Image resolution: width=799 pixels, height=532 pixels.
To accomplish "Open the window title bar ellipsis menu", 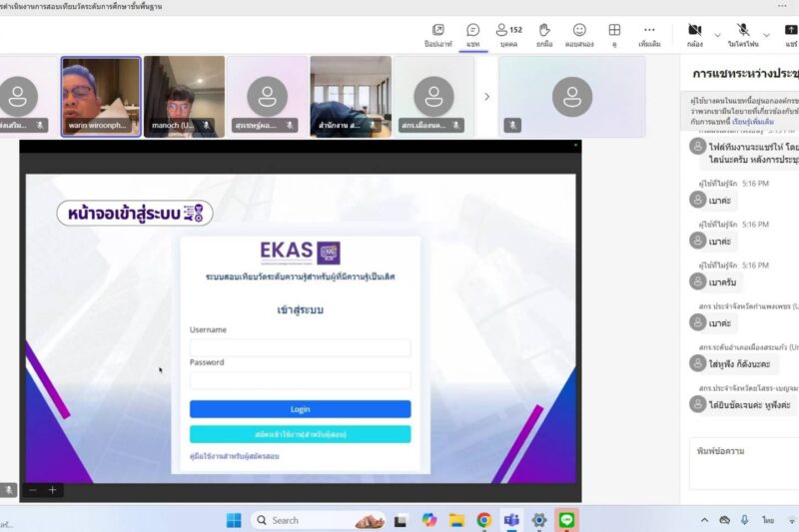I will 782,6.
